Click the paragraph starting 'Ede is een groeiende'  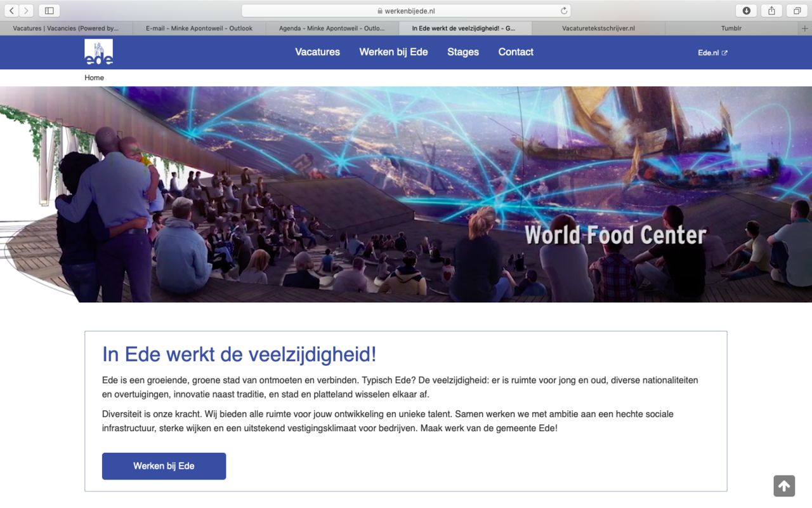pos(400,387)
